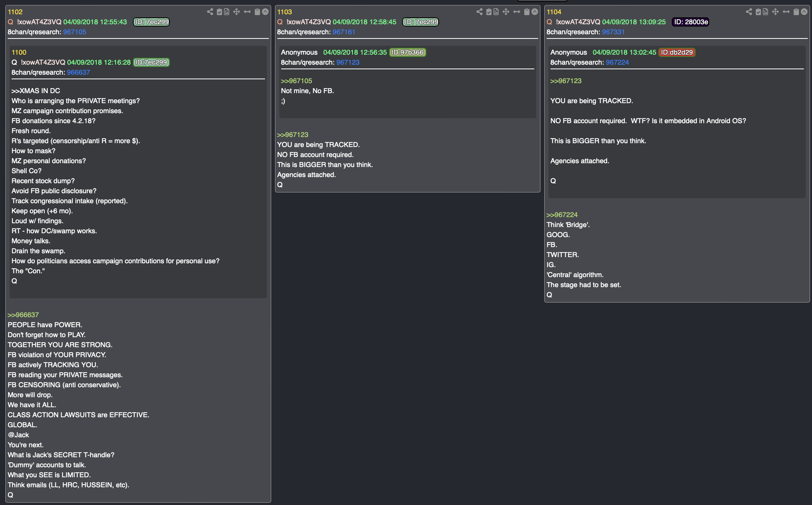
Task: Follow reply reference >>967105 in quoted anonymous post
Action: coord(297,81)
